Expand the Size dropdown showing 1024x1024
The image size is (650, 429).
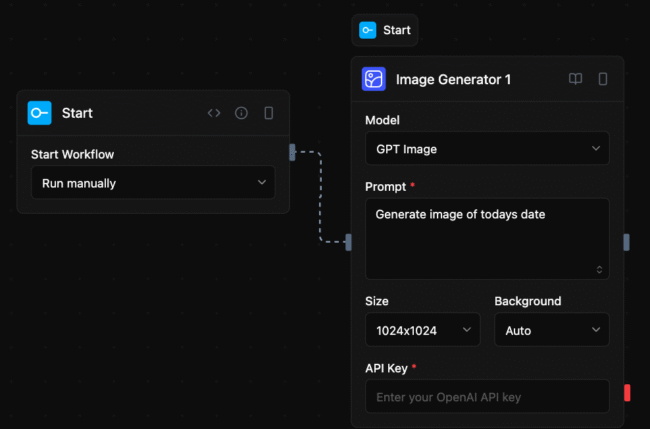point(422,329)
